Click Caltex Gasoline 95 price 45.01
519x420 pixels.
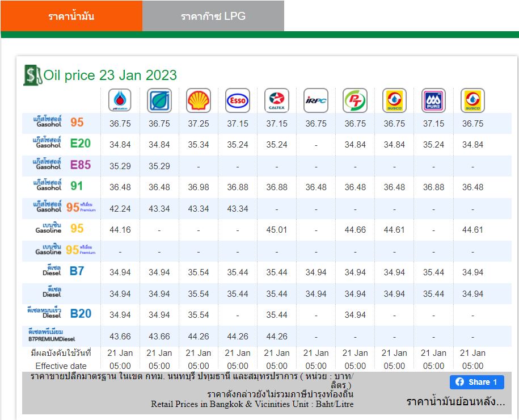click(277, 230)
